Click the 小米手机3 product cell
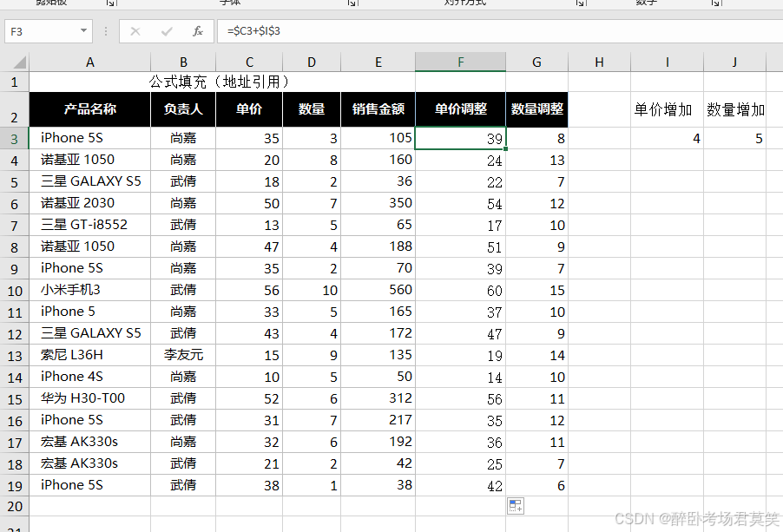 90,291
